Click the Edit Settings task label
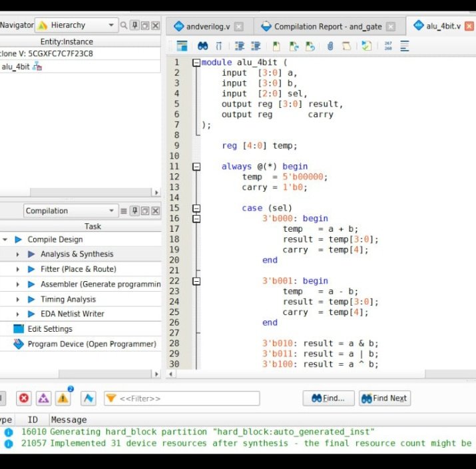This screenshot has width=476, height=469. click(50, 328)
